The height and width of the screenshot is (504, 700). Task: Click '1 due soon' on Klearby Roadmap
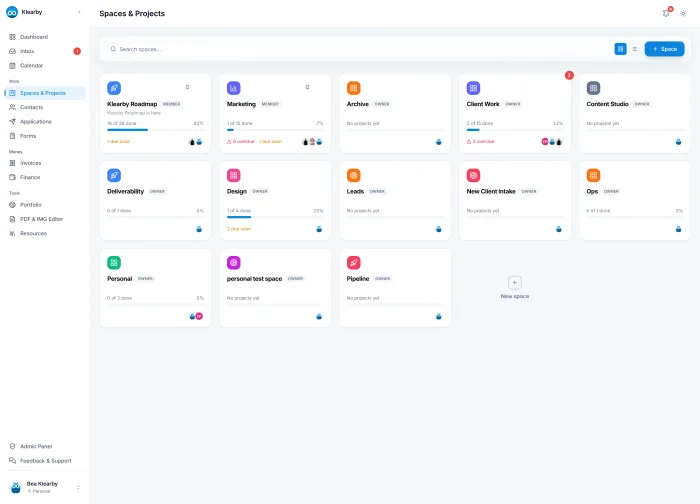[118, 142]
